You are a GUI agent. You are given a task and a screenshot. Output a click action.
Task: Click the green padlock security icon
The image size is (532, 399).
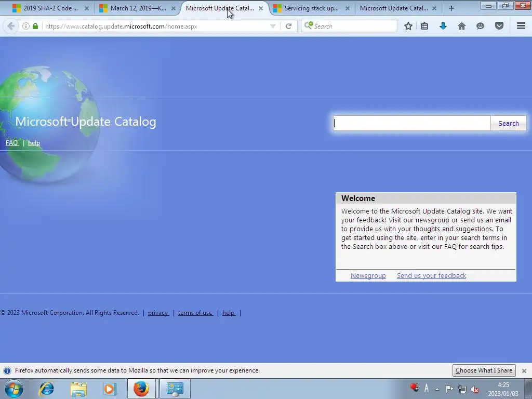tap(35, 26)
